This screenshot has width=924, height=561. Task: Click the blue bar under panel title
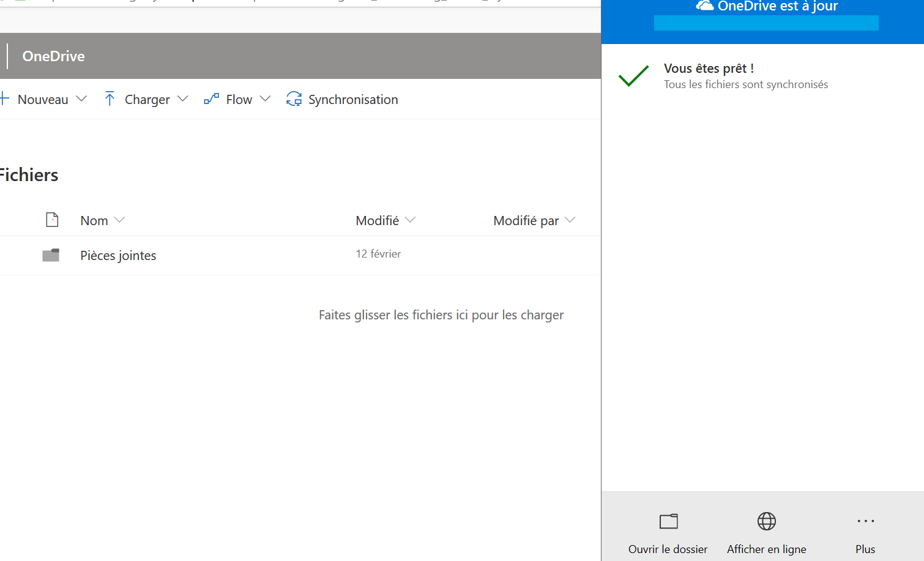coord(766,23)
